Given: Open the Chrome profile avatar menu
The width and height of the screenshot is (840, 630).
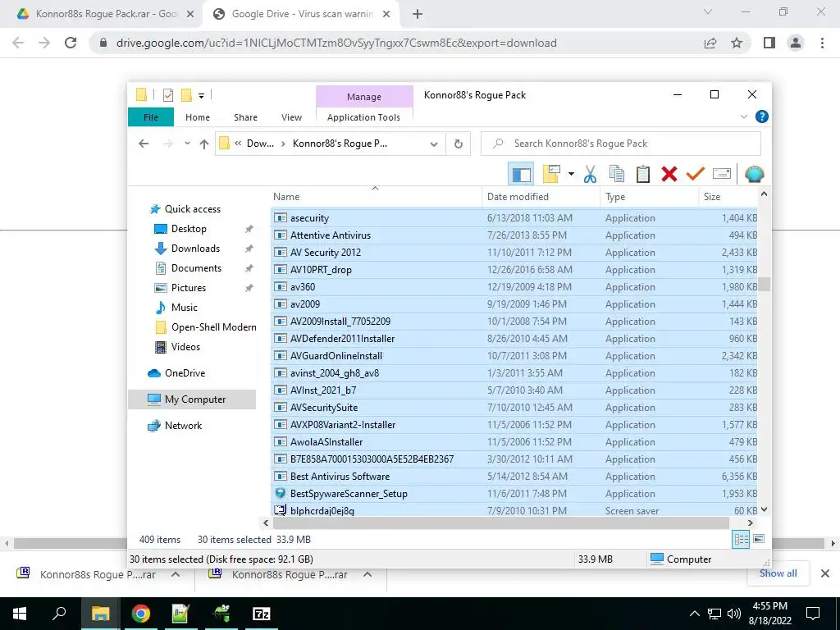Looking at the screenshot, I should coord(796,43).
